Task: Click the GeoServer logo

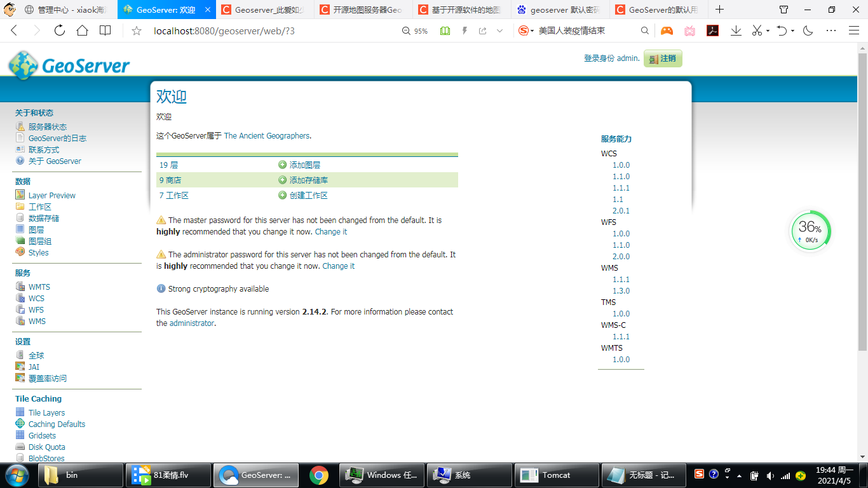Action: click(69, 65)
